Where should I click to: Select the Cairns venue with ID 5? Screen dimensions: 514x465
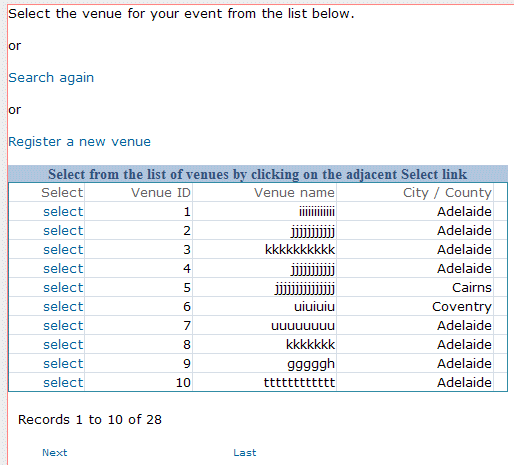click(63, 288)
